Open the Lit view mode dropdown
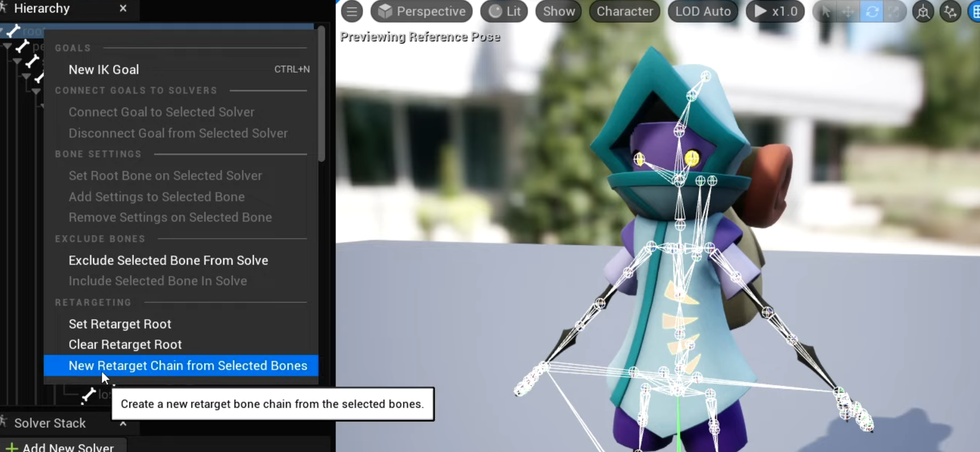Image resolution: width=980 pixels, height=452 pixels. point(504,11)
